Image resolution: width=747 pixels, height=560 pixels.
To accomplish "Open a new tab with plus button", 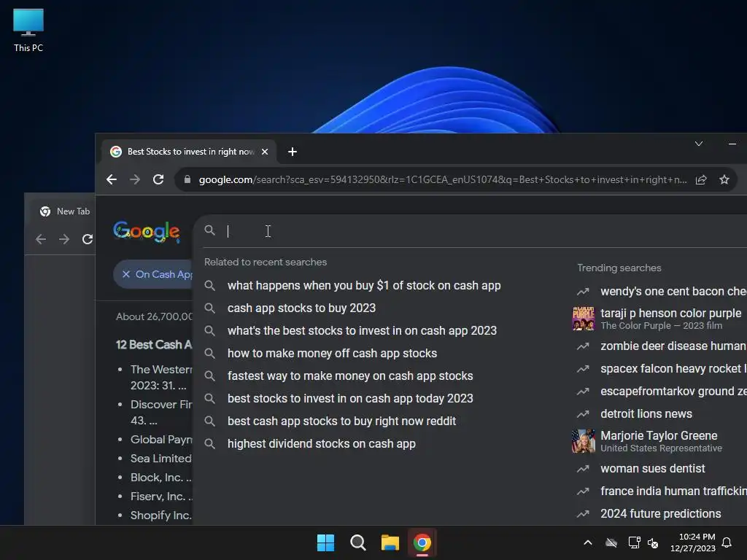I will [x=293, y=152].
